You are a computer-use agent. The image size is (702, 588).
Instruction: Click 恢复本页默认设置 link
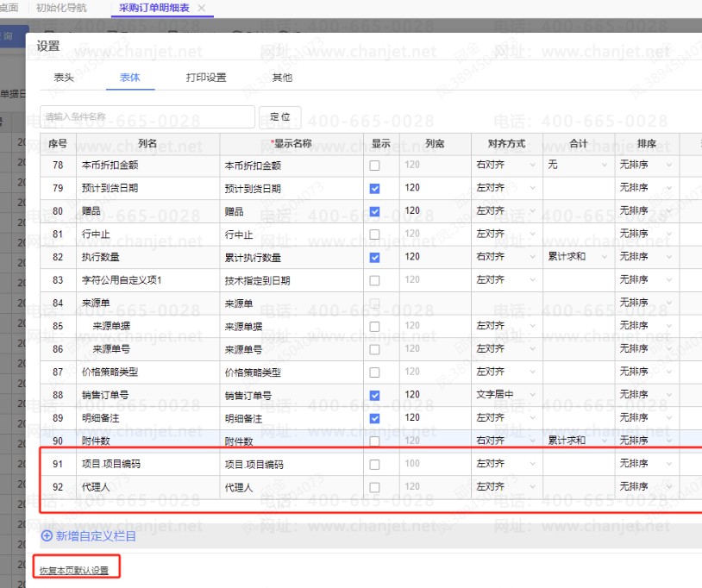[x=74, y=570]
